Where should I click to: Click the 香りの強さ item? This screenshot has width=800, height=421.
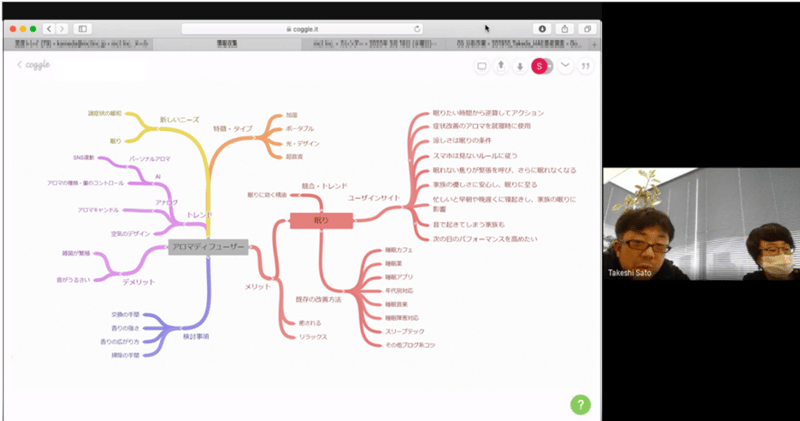[126, 329]
